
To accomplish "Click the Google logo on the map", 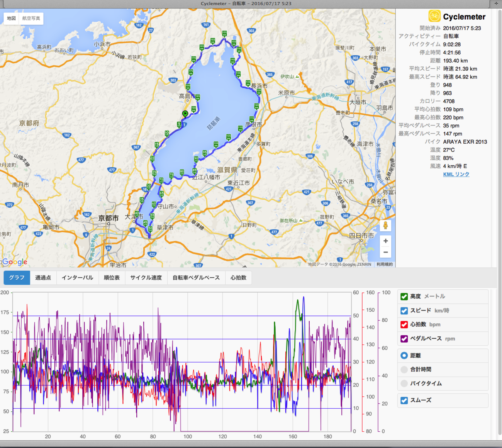I will pos(15,262).
